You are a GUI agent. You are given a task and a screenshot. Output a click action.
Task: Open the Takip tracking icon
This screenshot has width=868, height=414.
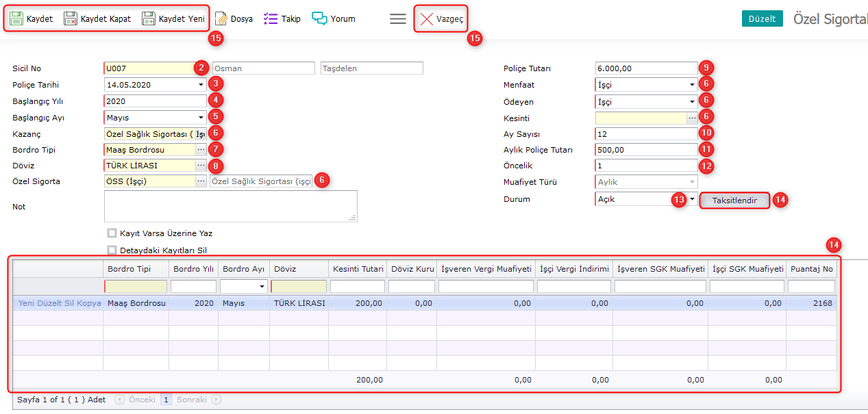[x=271, y=19]
